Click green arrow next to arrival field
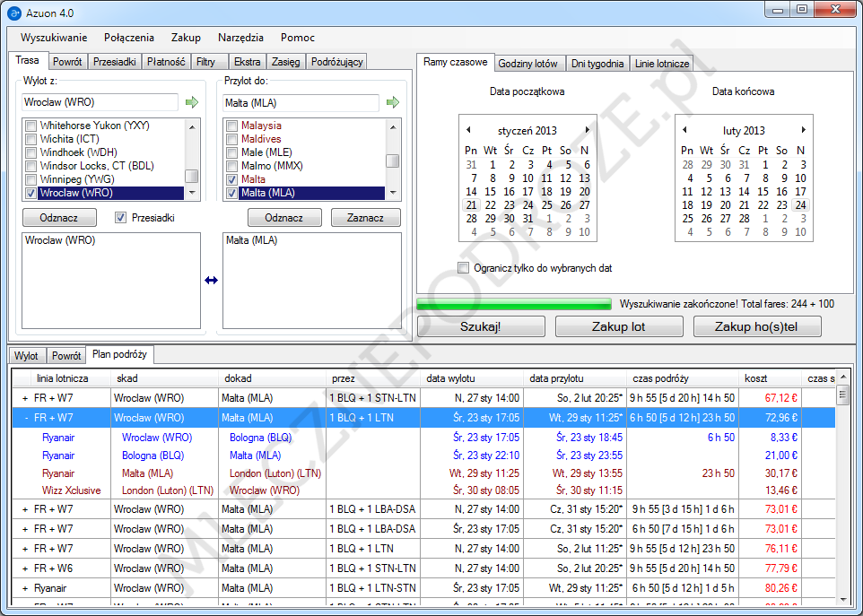Screen dimensions: 863x616 (x=392, y=103)
